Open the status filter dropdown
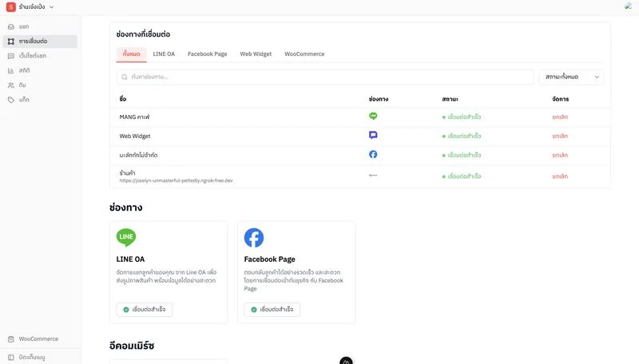Viewport: 639px width, 364px height. point(571,77)
